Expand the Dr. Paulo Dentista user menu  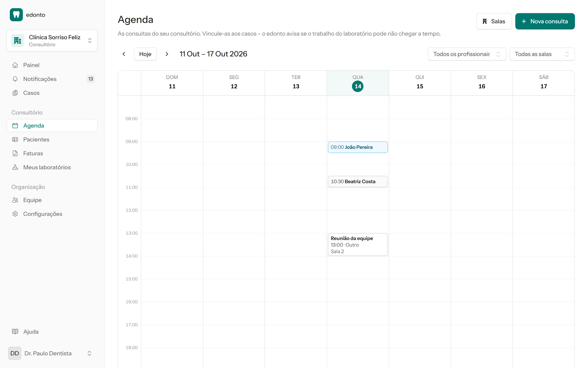(x=52, y=353)
